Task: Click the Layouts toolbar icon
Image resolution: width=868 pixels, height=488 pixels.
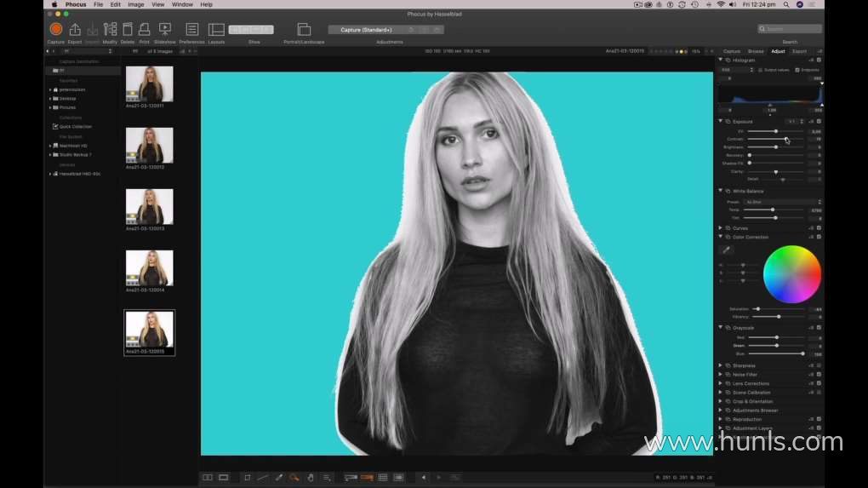Action: pyautogui.click(x=216, y=29)
